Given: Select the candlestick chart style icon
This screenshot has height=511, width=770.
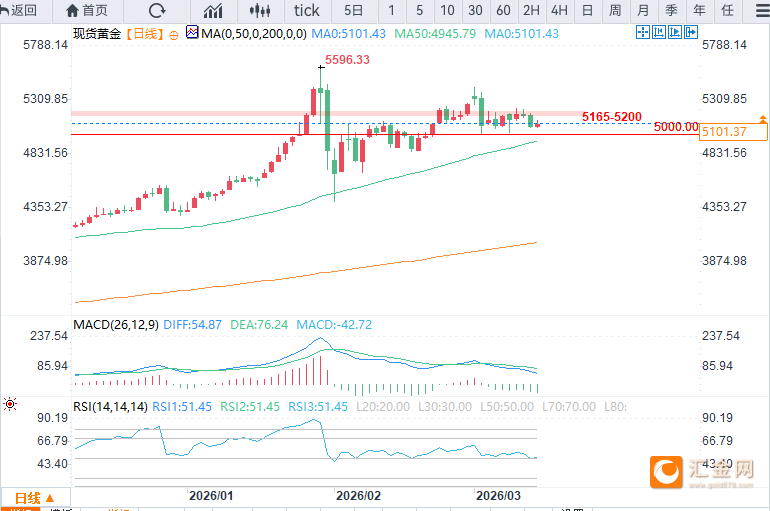Looking at the screenshot, I should tap(260, 10).
